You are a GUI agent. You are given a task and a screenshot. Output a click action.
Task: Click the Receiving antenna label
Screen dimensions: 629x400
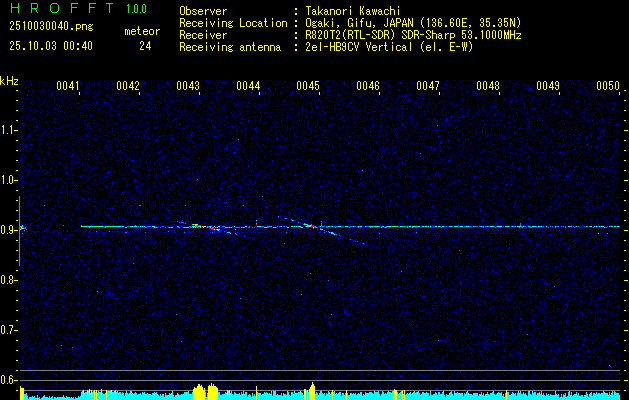230,47
